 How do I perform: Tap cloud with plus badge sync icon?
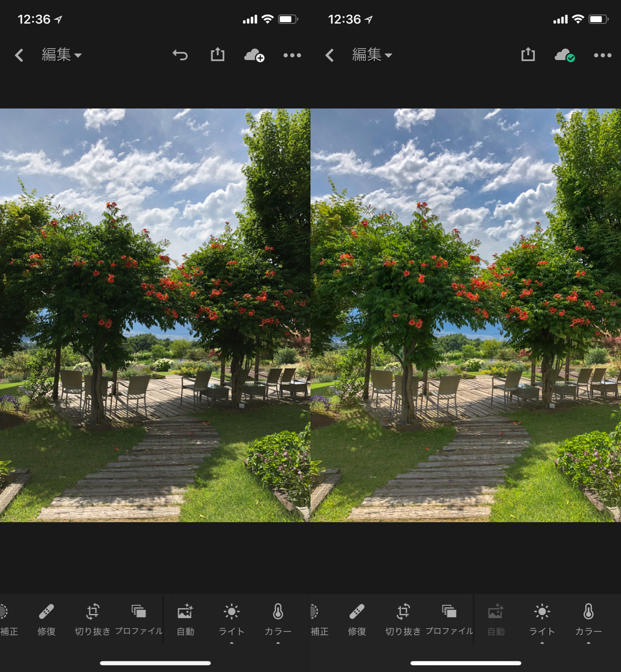(254, 55)
